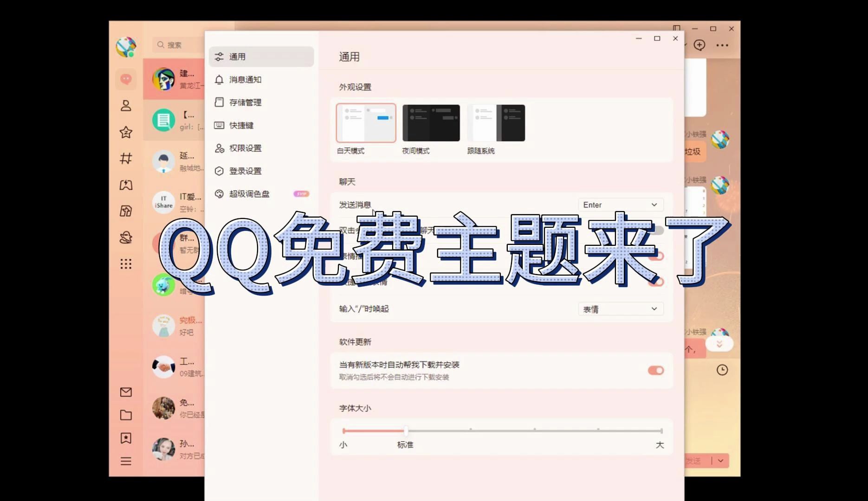Open the 究极... conversation saying 好吧
The image size is (868, 501).
tap(174, 326)
